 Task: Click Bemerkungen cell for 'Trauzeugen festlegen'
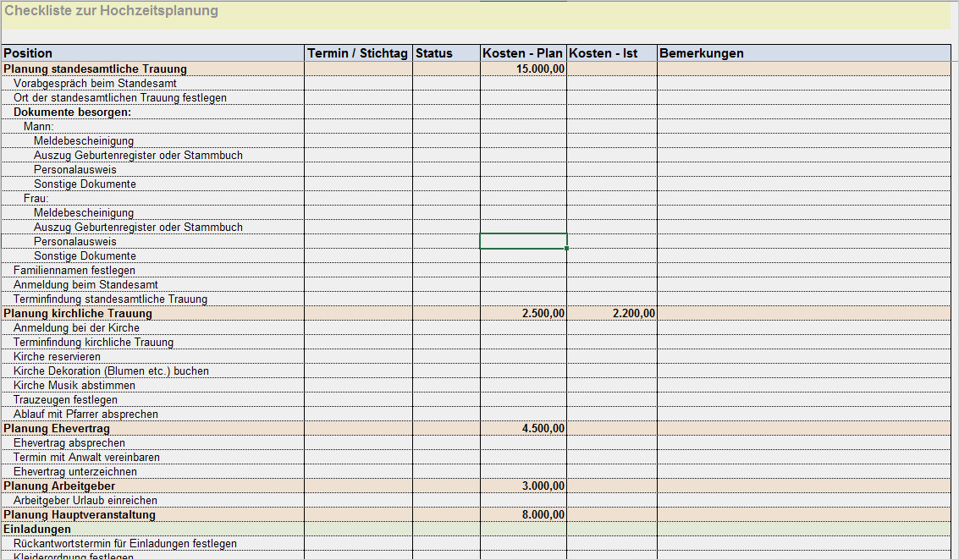(x=804, y=400)
